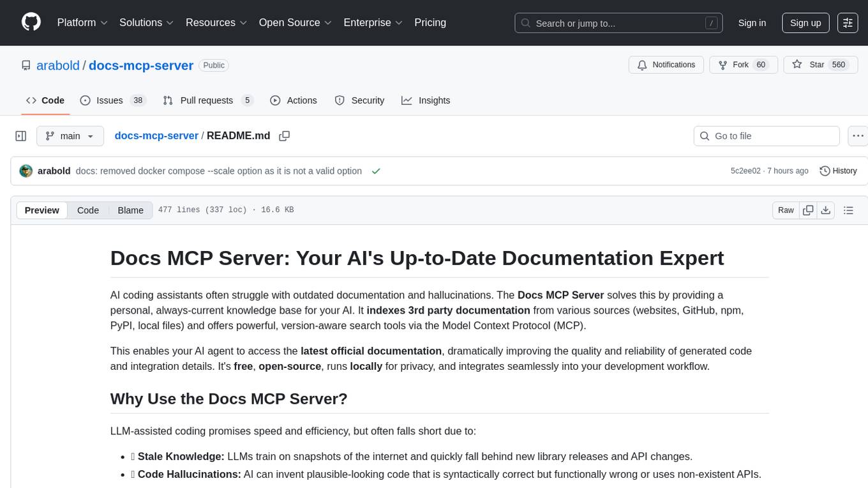Click the README.md breadcrumb filename
The width and height of the screenshot is (868, 488).
pyautogui.click(x=239, y=135)
